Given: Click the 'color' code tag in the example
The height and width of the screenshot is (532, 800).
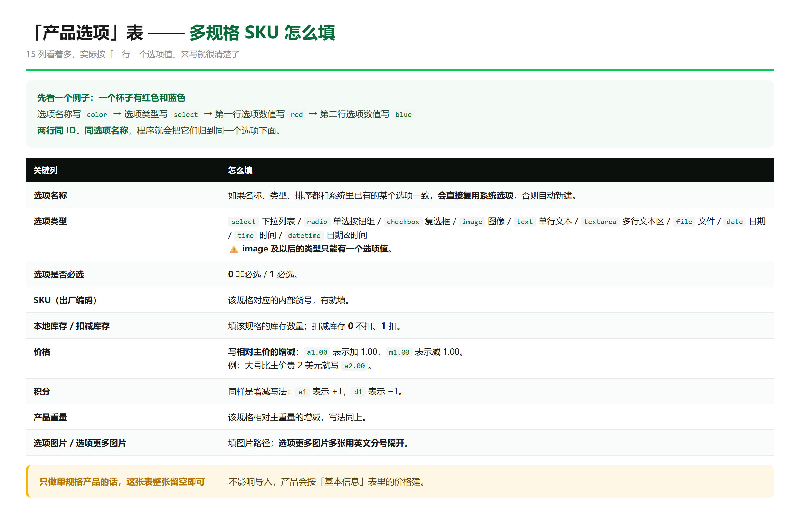Looking at the screenshot, I should [x=97, y=115].
